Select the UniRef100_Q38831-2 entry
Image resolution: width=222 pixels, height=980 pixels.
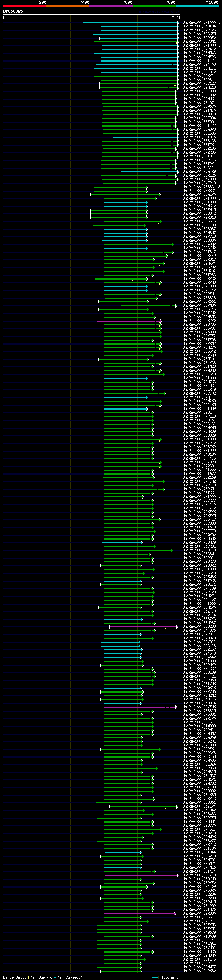click(202, 187)
